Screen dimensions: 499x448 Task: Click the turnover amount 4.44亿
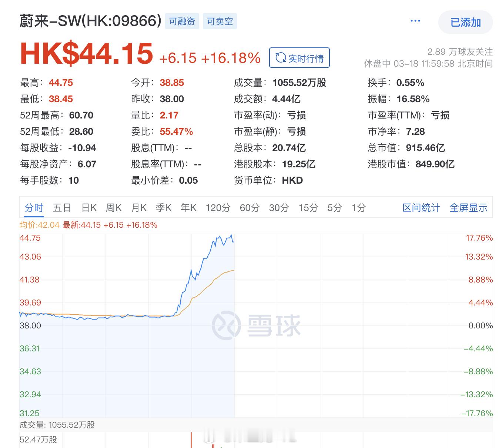(x=286, y=99)
